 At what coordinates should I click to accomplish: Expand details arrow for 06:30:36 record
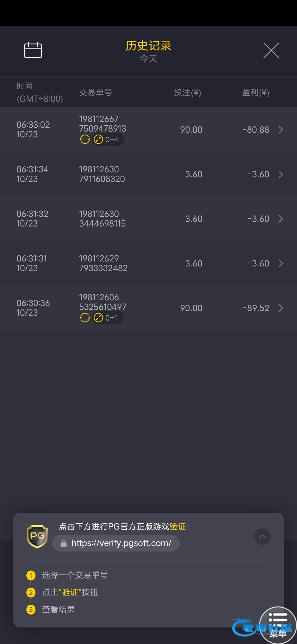click(280, 308)
